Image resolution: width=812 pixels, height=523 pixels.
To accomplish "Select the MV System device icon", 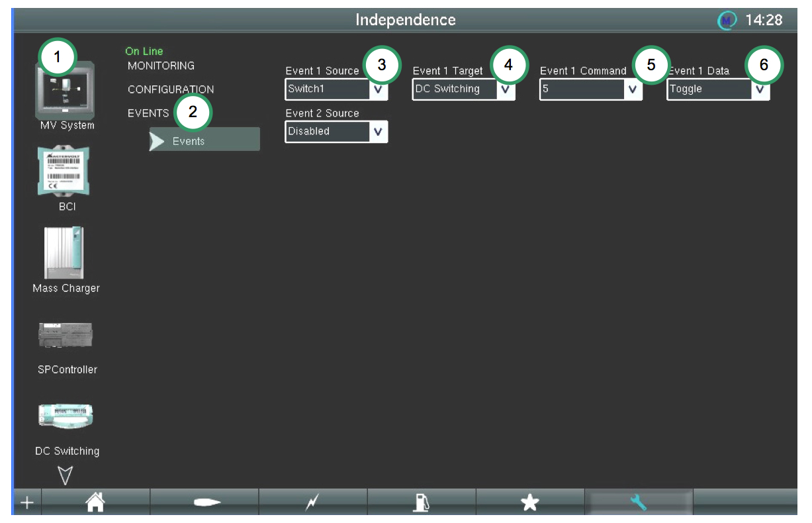I will [x=66, y=91].
